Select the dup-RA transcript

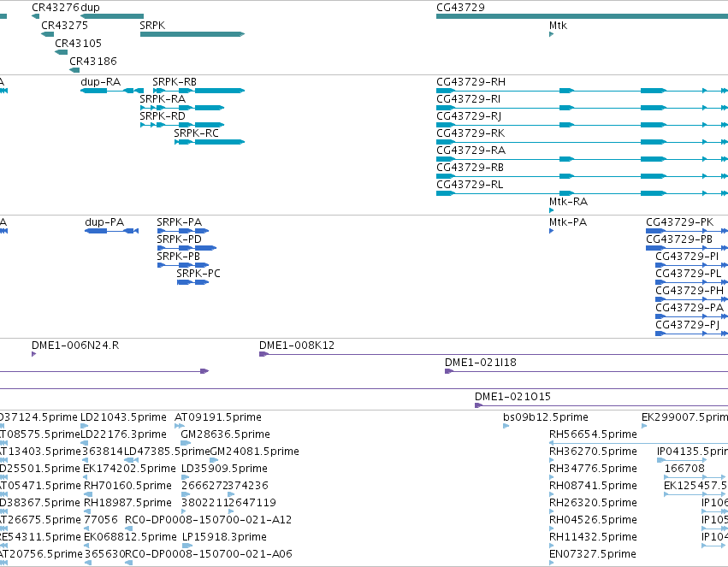tap(112, 91)
